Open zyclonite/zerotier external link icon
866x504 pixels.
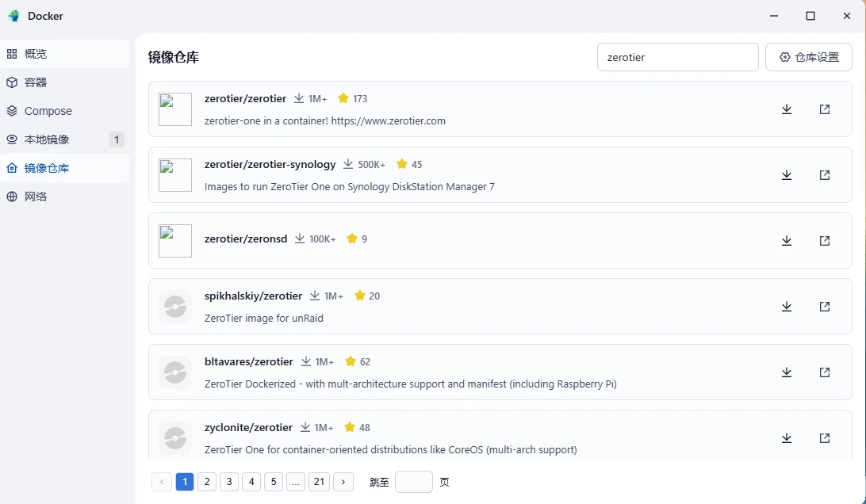click(x=825, y=438)
